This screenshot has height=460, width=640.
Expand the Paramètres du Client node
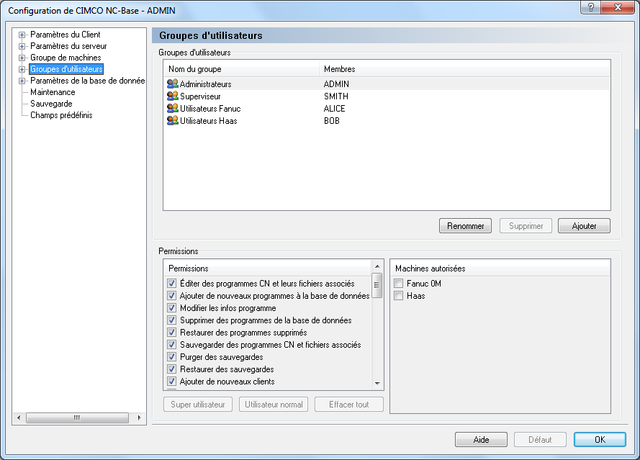22,35
